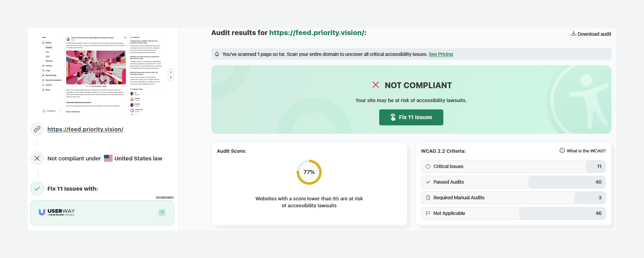
Task: Click the hand pointer icon on Fix button
Action: (393, 117)
